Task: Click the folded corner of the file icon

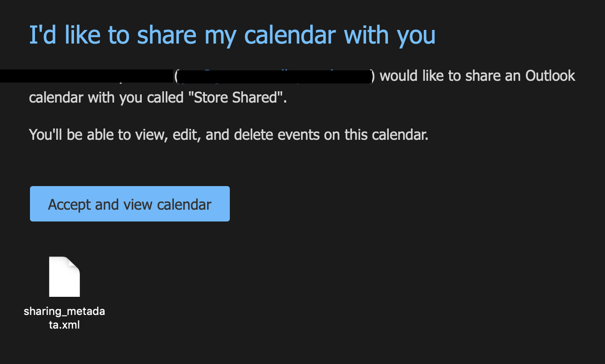Action: (x=74, y=263)
